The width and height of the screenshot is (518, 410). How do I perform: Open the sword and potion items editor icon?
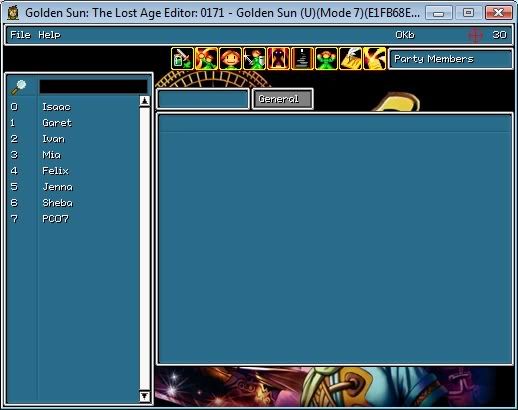182,58
